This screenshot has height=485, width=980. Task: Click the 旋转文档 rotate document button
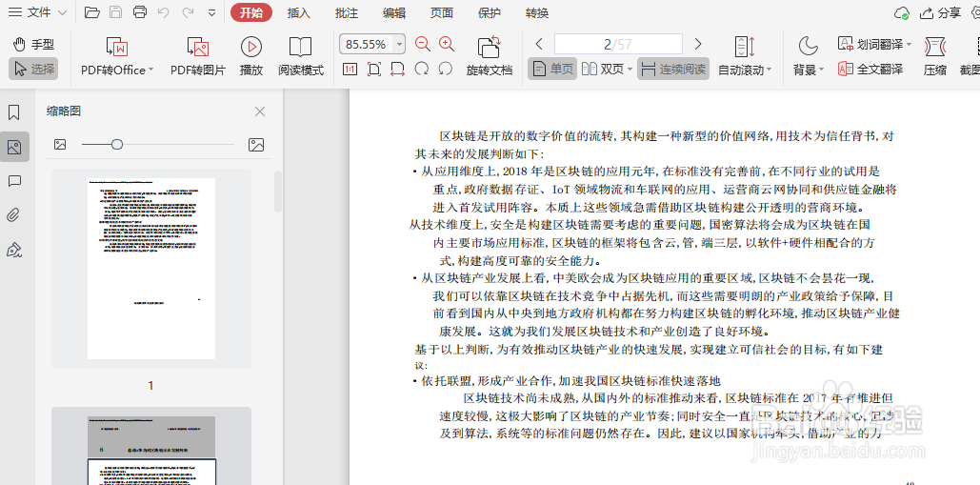click(x=490, y=56)
